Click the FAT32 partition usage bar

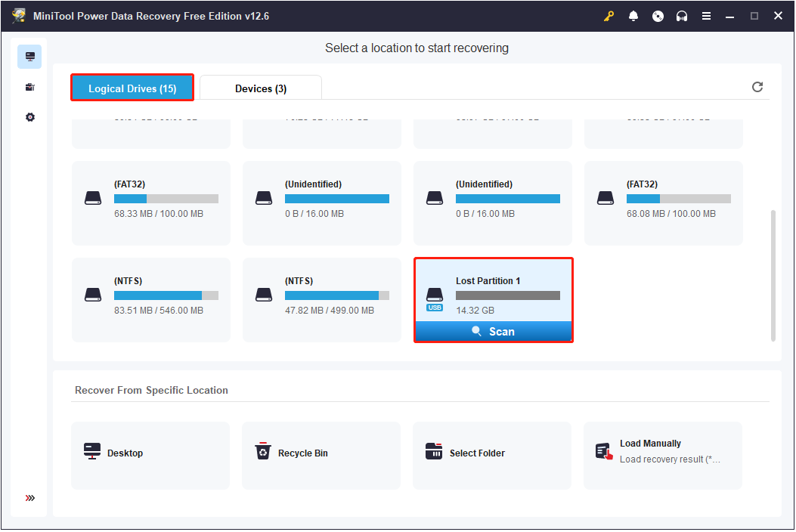point(166,199)
